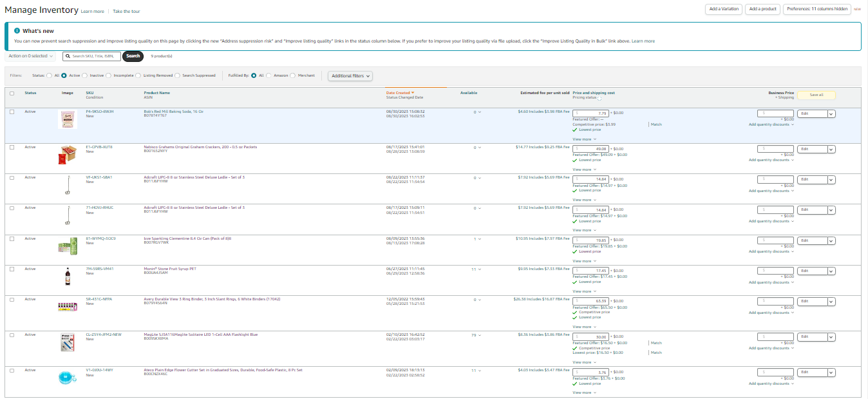Open Edit dropdown arrow for Bob's Red Mill row
Viewport: 868px width, 399px height.
pyautogui.click(x=831, y=113)
